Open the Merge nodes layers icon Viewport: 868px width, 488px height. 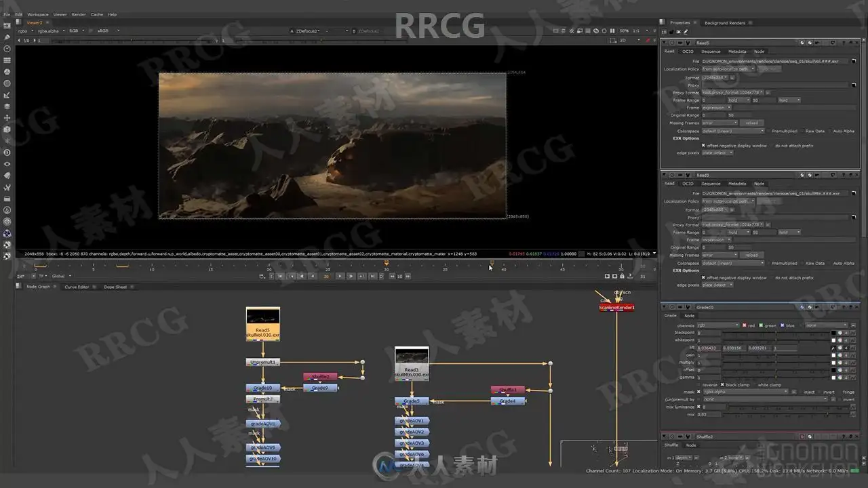pos(7,106)
